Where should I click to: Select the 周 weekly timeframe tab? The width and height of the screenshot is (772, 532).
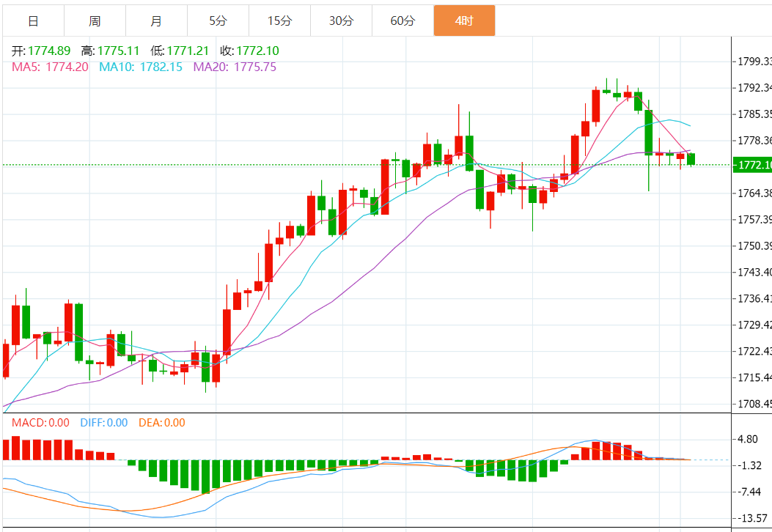95,21
